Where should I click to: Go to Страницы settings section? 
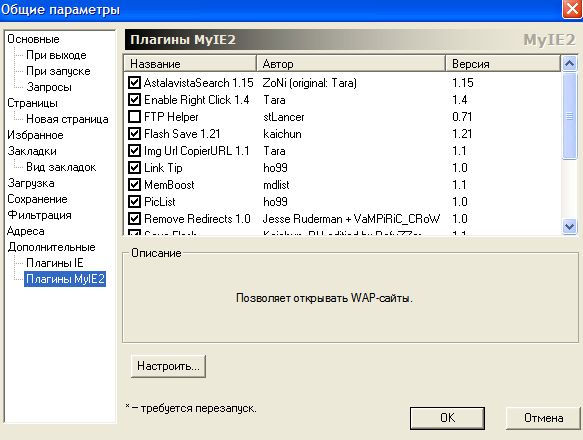[x=33, y=103]
